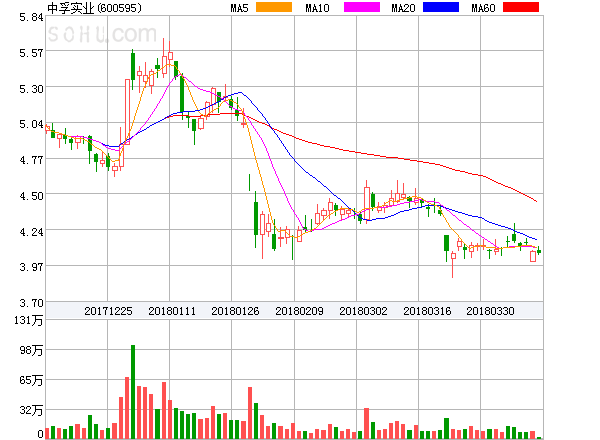Click the blue MA20 legend swatch
The image size is (600, 440).
click(441, 7)
